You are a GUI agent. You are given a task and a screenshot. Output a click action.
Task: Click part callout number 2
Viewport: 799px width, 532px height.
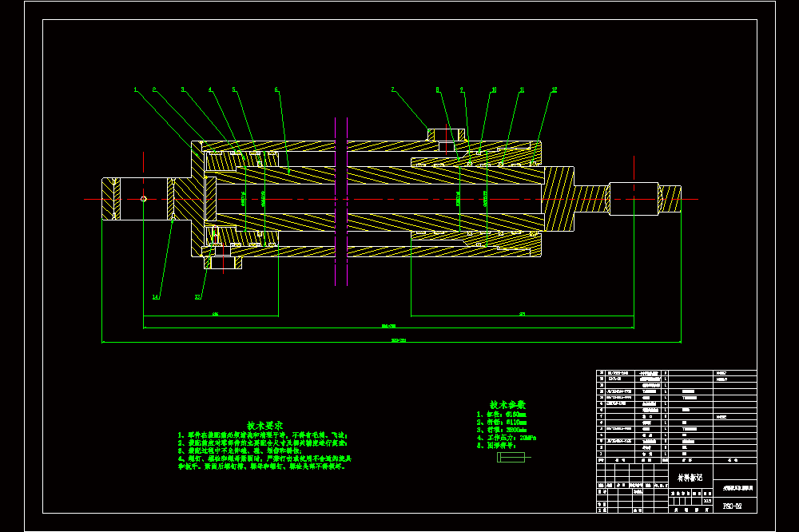pyautogui.click(x=154, y=89)
